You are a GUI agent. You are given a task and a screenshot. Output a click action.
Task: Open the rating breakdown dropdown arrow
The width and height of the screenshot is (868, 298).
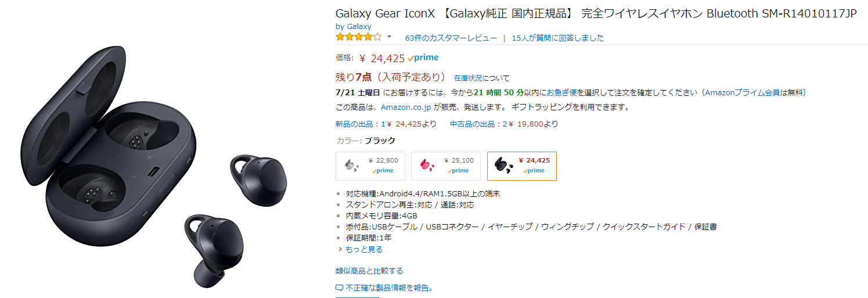click(x=389, y=37)
